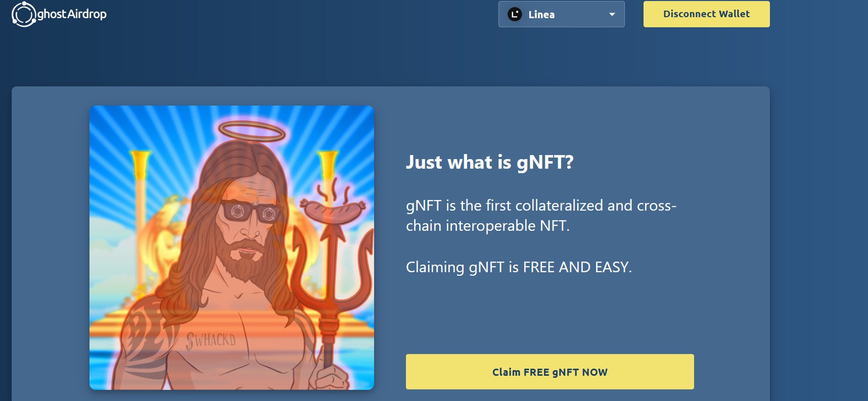Click the Linea network logo icon
The height and width of the screenshot is (401, 868).
coord(515,14)
